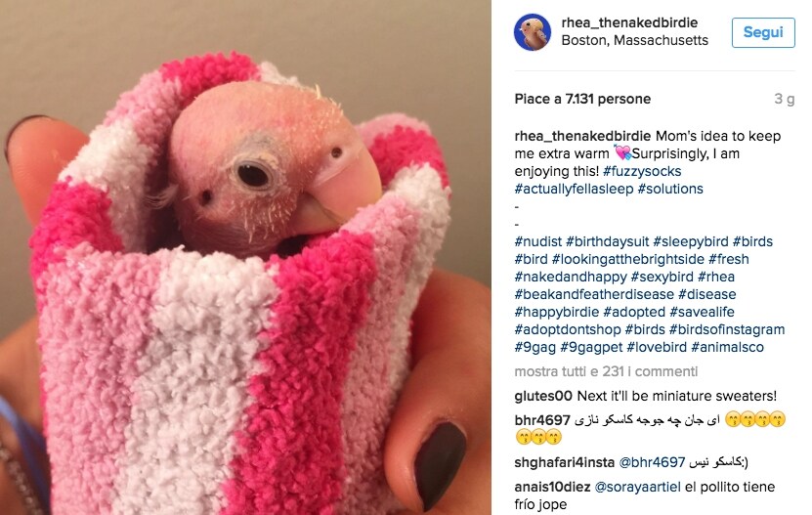Open the #beakandfeatherdisease hashtag
Screen dimensions: 812x515
[x=594, y=295]
